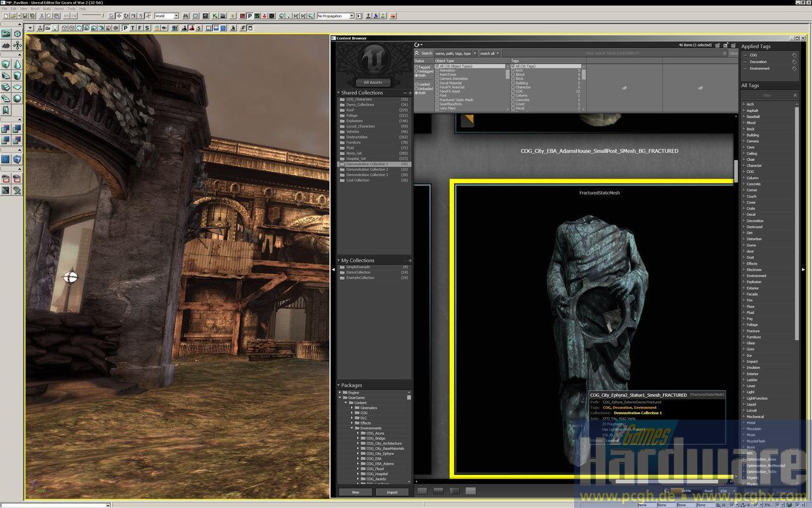Open the View menu
The height and width of the screenshot is (508, 812).
(23, 9)
